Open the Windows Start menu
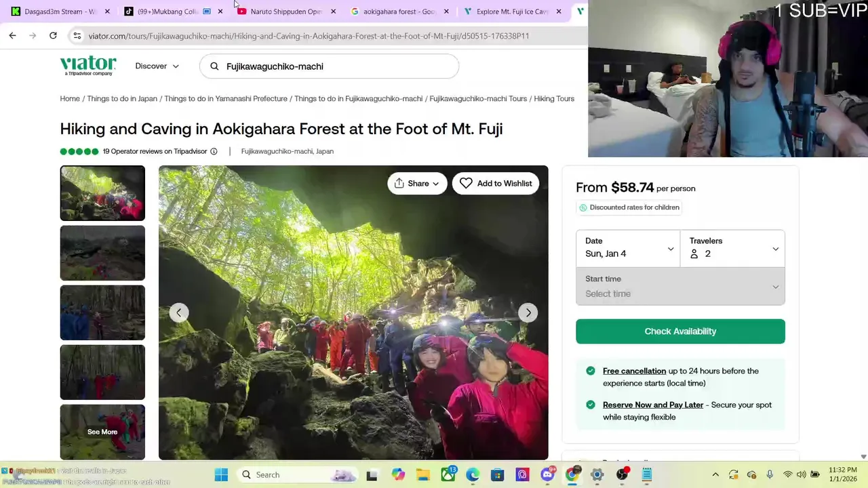This screenshot has height=488, width=868. pyautogui.click(x=221, y=474)
